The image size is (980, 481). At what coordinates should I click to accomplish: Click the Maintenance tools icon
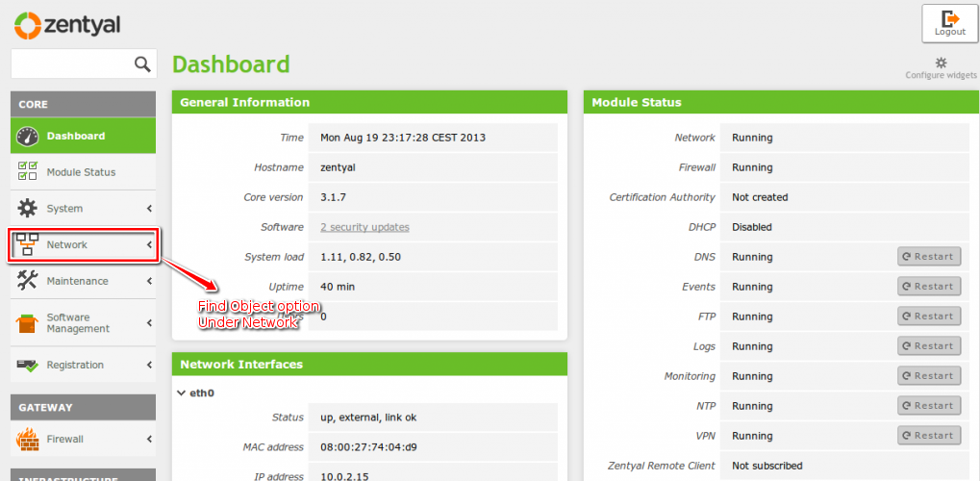pos(27,281)
